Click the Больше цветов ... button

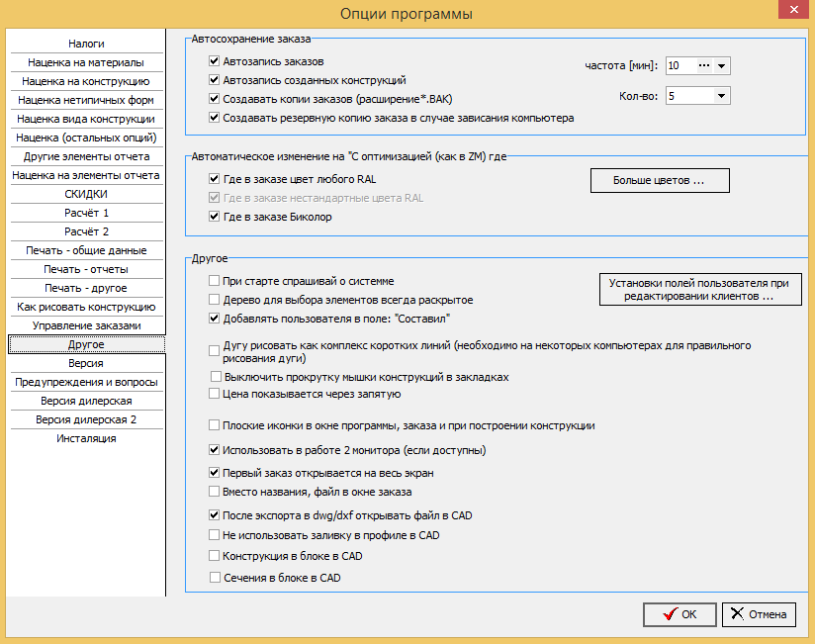pyautogui.click(x=660, y=180)
